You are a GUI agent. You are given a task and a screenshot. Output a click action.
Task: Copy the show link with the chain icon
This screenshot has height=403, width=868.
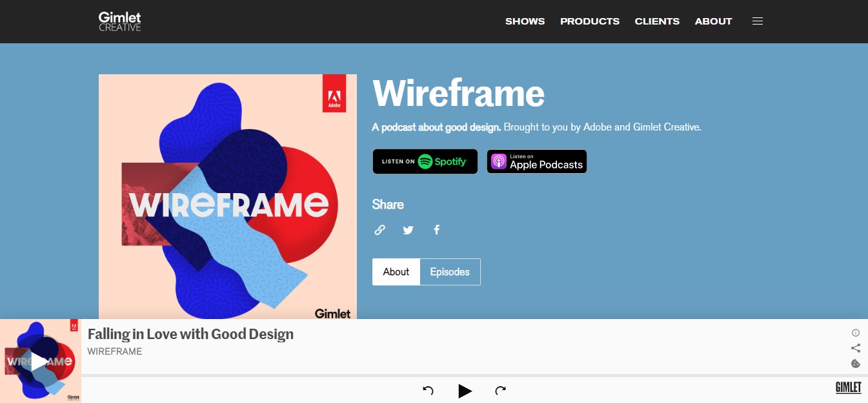(x=380, y=229)
